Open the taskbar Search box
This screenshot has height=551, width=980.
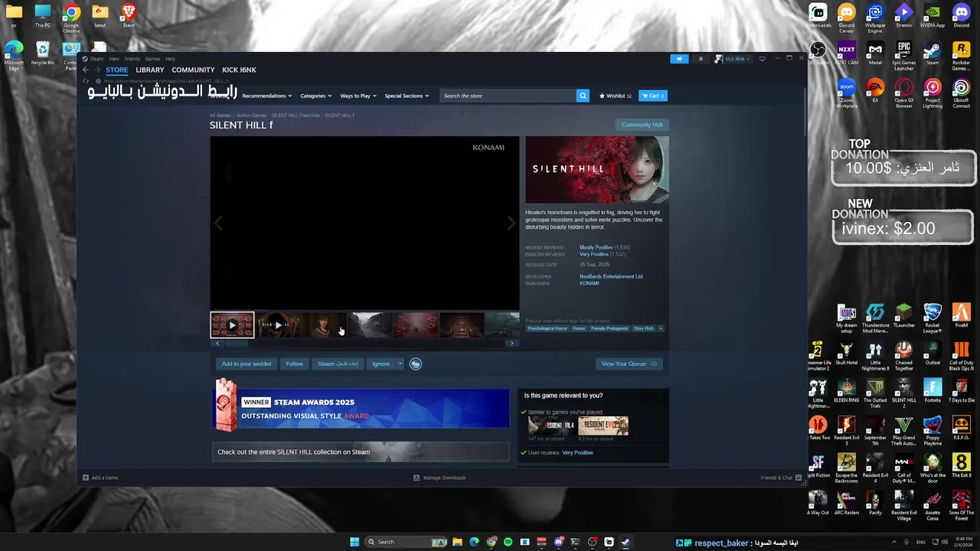pos(406,542)
